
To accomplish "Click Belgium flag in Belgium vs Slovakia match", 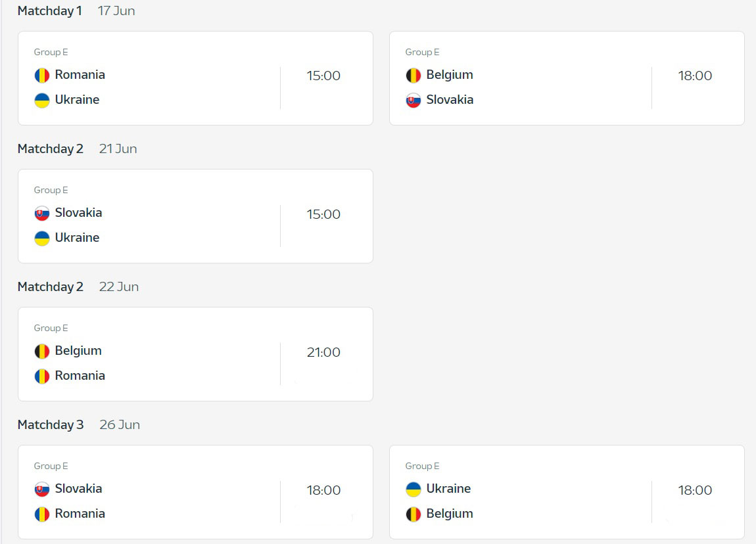I will (413, 76).
